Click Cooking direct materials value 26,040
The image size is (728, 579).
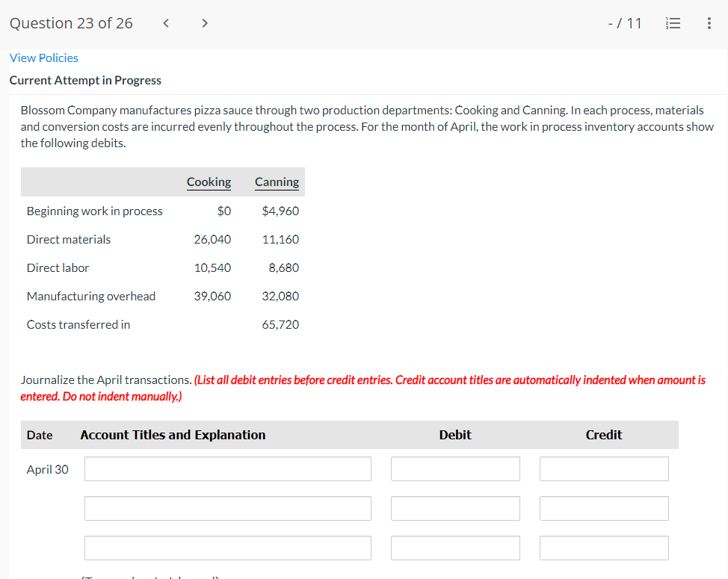(212, 239)
